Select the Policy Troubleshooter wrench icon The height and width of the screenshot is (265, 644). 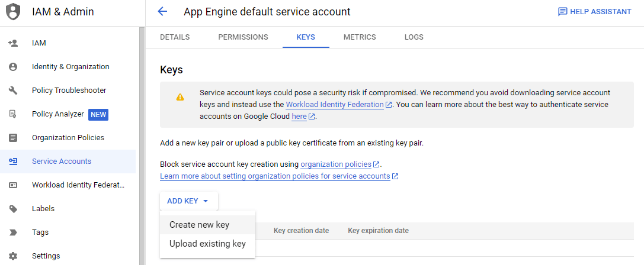(x=13, y=91)
